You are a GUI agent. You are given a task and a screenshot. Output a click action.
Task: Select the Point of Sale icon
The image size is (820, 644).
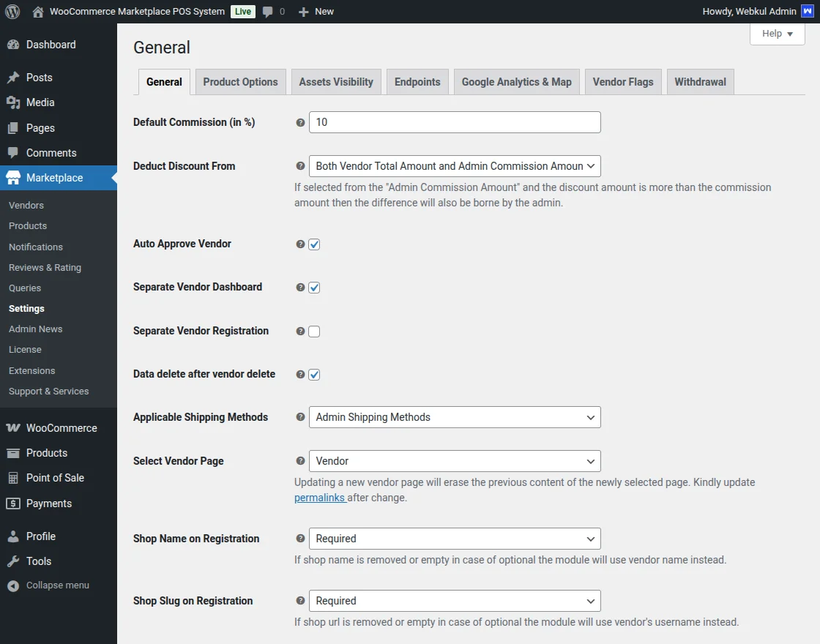coord(13,478)
